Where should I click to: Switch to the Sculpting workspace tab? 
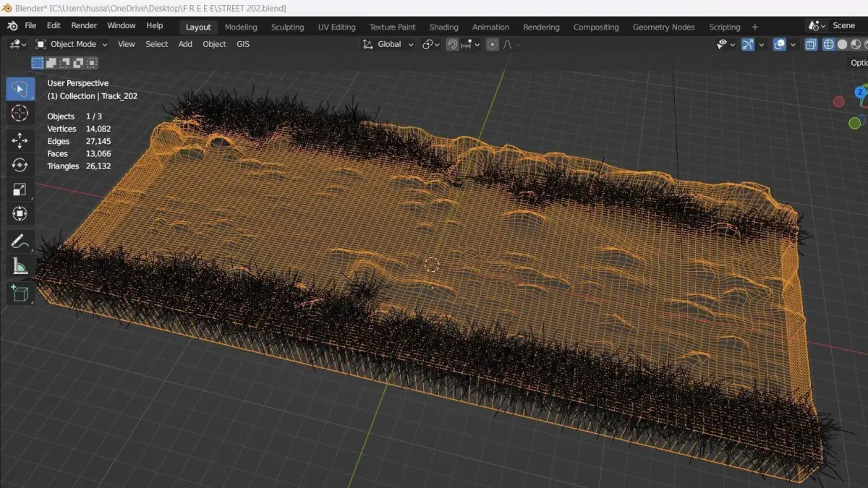pyautogui.click(x=287, y=27)
